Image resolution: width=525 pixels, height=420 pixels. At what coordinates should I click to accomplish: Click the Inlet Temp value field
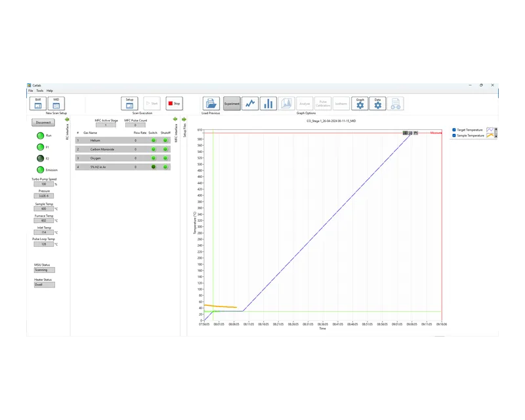point(43,232)
